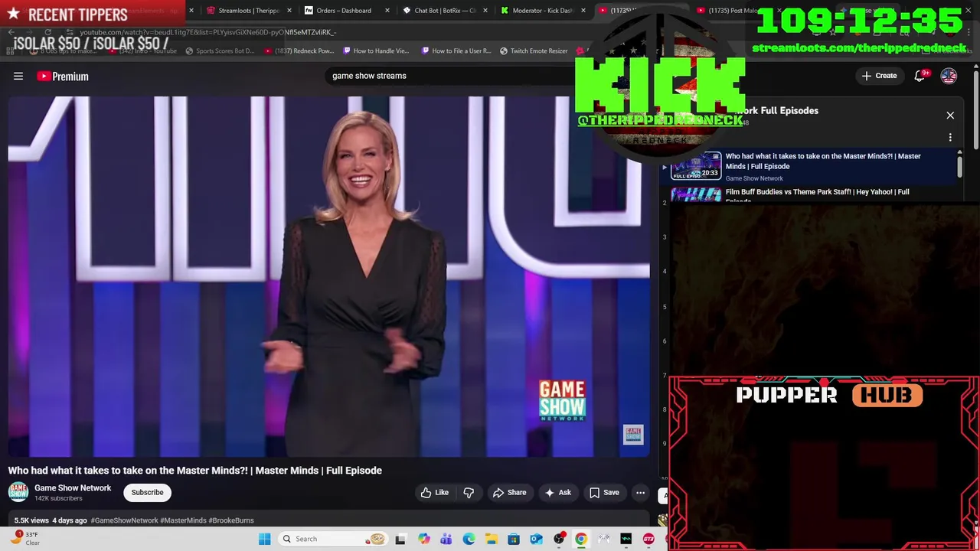Viewport: 980px width, 551px height.
Task: Close the Streamloots tab
Action: tap(289, 11)
